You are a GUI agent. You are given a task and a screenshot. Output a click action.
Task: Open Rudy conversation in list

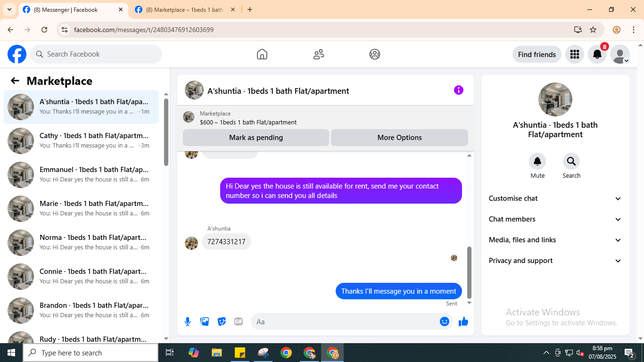click(82, 337)
